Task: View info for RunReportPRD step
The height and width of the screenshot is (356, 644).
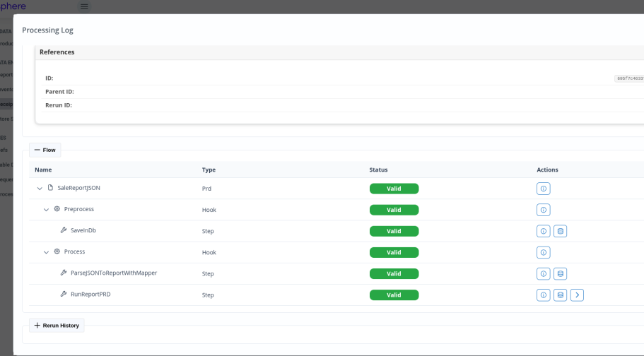Action: pyautogui.click(x=543, y=295)
